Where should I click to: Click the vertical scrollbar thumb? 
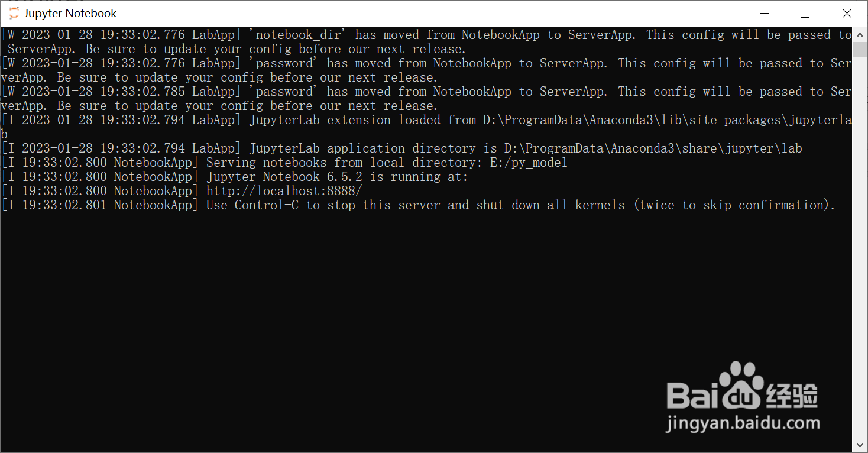860,50
